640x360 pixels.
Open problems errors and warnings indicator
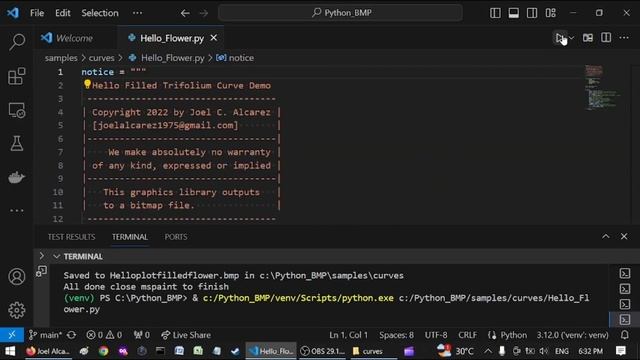(x=104, y=335)
